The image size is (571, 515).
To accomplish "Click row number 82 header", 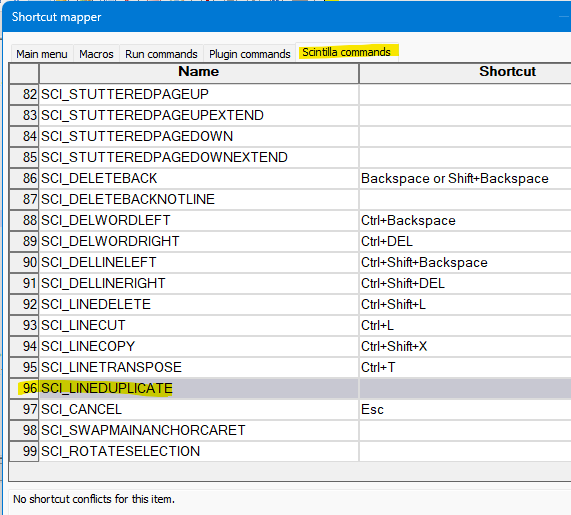I will click(x=24, y=94).
